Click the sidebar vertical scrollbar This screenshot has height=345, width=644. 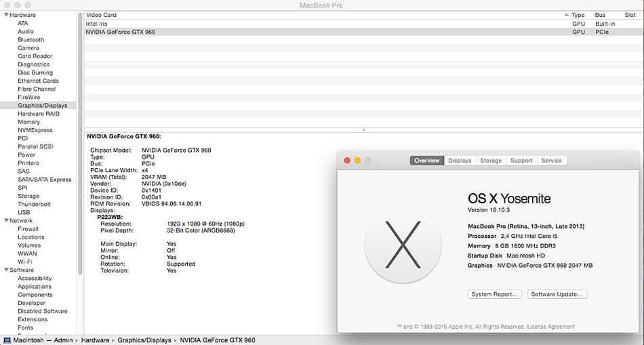point(80,144)
